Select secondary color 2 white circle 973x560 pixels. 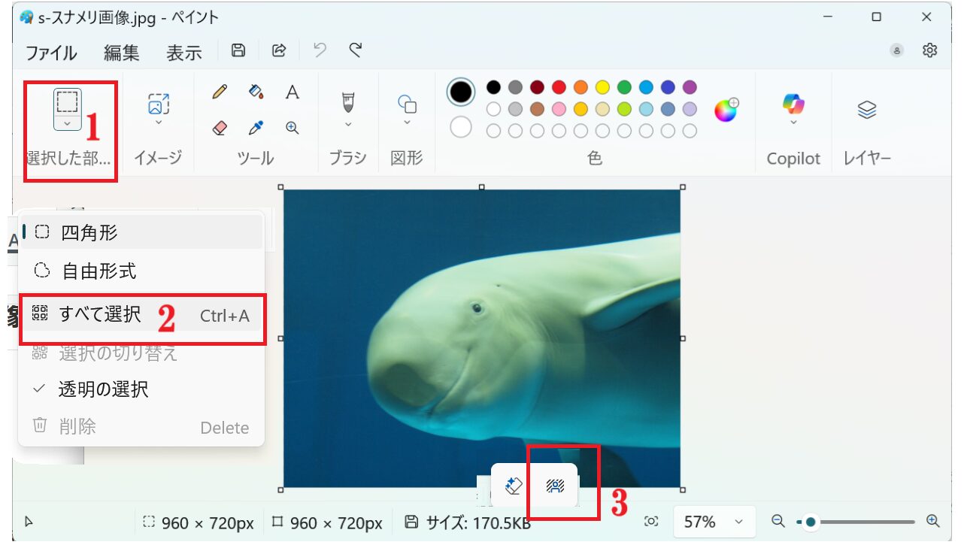point(461,127)
